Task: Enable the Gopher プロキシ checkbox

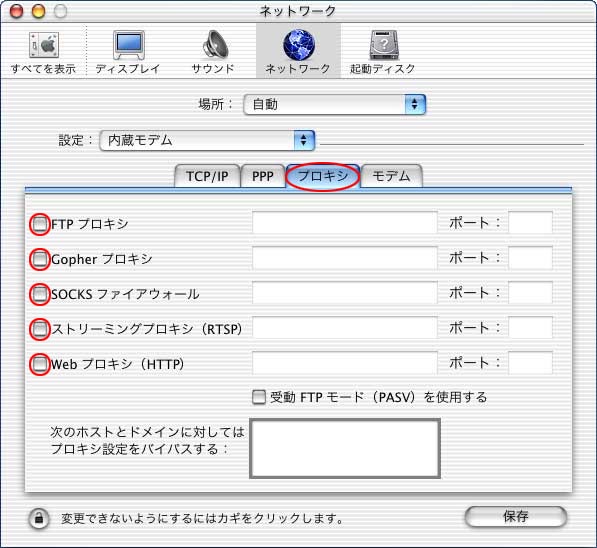Action: point(40,259)
